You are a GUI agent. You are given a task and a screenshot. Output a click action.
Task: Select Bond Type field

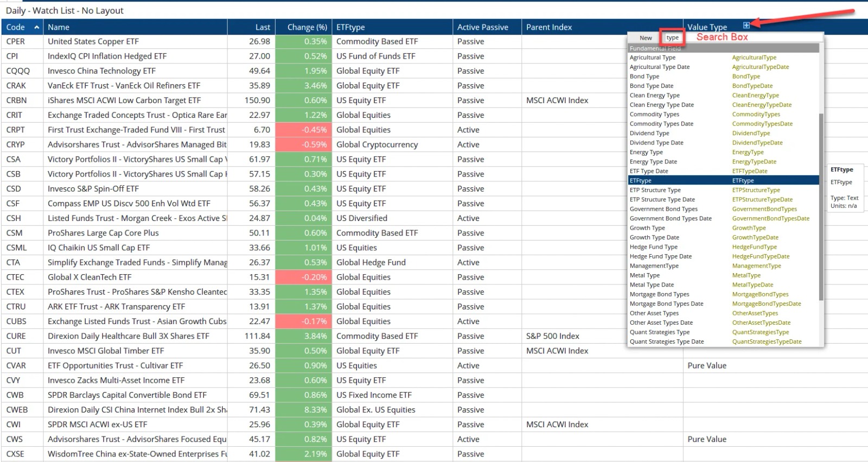pos(723,77)
